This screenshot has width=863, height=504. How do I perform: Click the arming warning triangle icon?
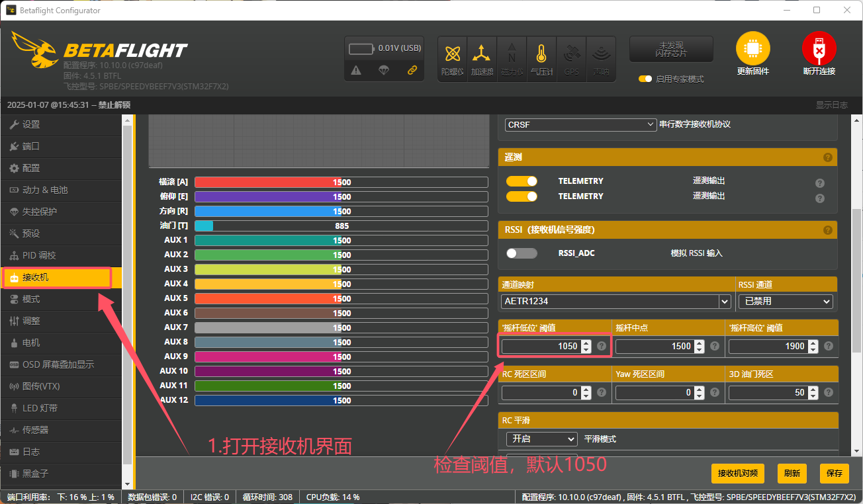click(356, 70)
